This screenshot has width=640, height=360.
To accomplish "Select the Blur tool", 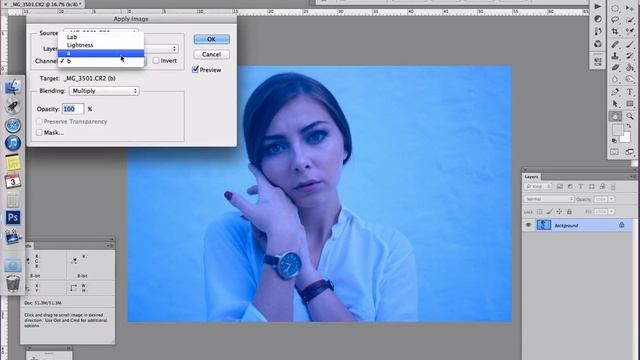I will (615, 79).
